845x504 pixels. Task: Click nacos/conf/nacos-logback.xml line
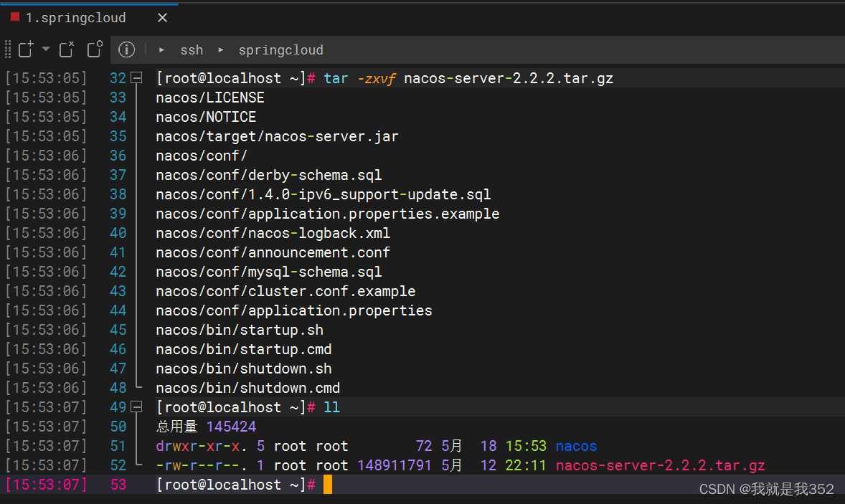coord(273,234)
